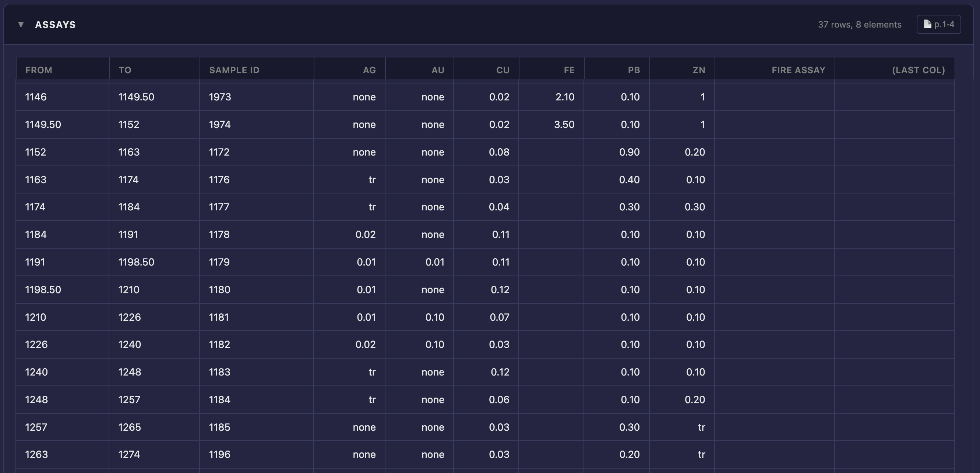Select sample ID cell 1196
This screenshot has height=473, width=980.
(219, 454)
